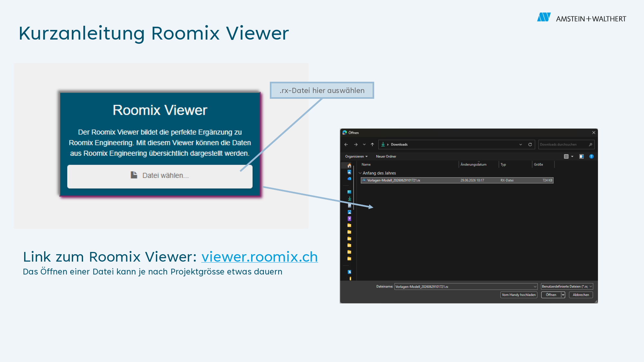Image resolution: width=644 pixels, height=362 pixels.
Task: Select the green Downloads icon in the sidebar
Action: pyautogui.click(x=349, y=199)
